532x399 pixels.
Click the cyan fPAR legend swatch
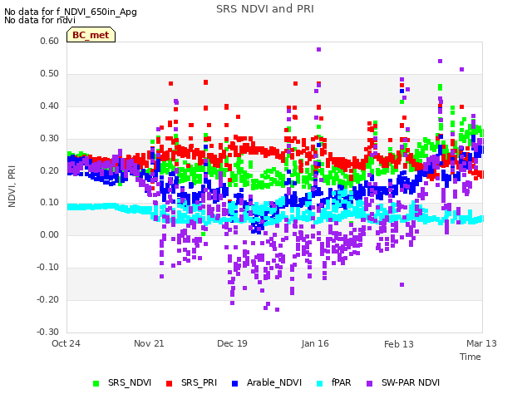[319, 383]
